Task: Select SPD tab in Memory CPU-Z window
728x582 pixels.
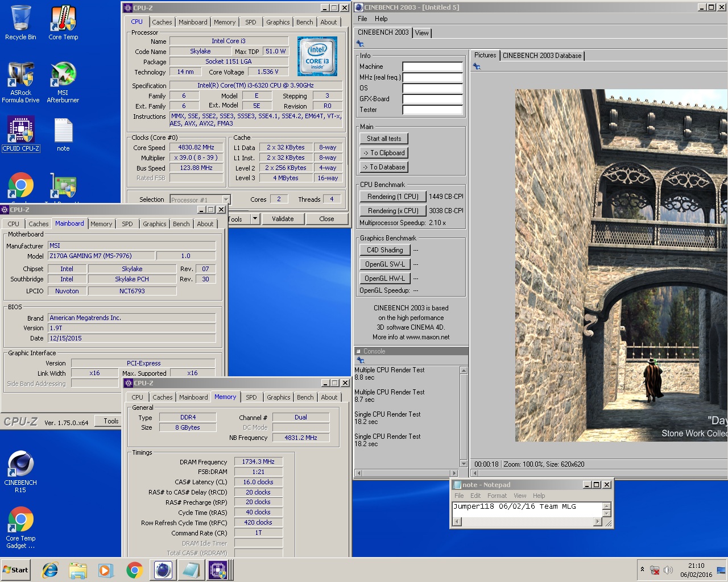Action: tap(251, 397)
